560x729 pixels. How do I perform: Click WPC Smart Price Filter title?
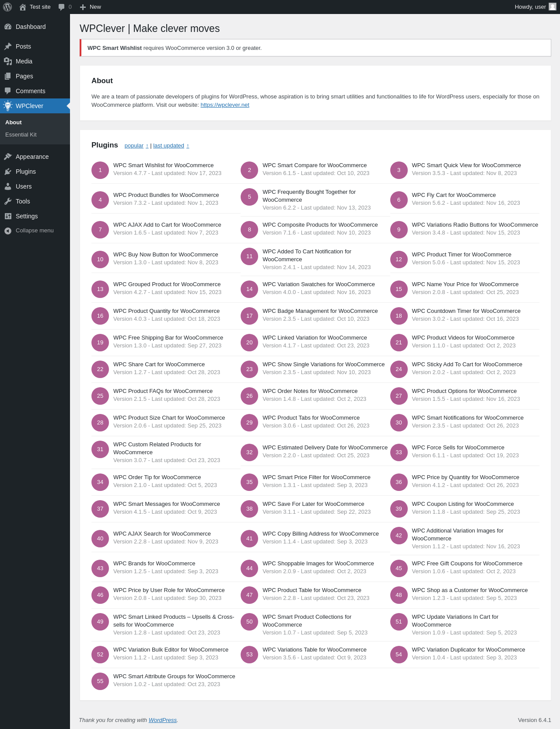(x=316, y=477)
